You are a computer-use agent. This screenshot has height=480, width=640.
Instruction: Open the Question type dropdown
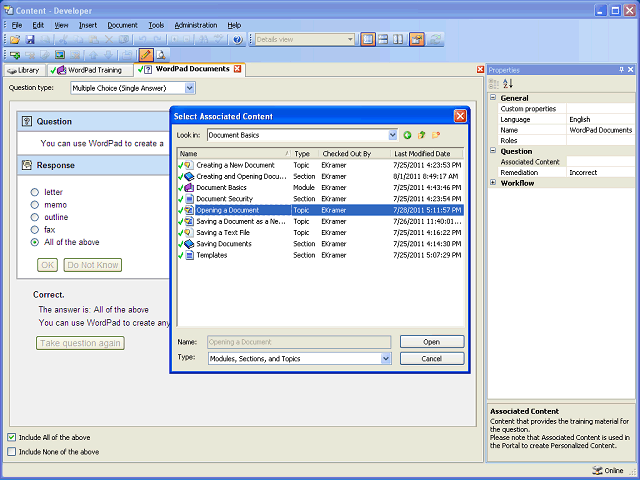tap(189, 88)
